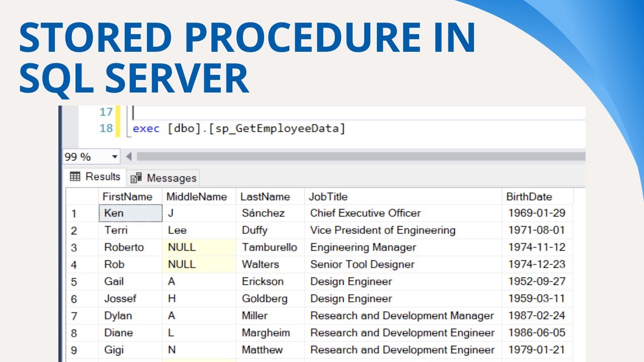Select the 'Research and Development Manager' cell
The image size is (644, 362).
click(x=403, y=316)
